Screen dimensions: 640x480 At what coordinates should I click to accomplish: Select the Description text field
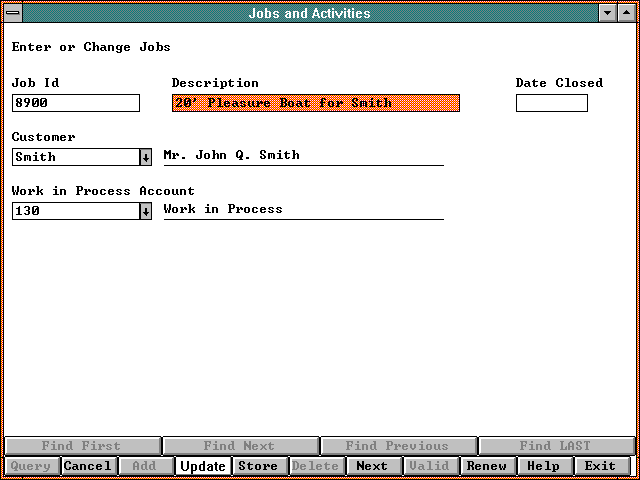click(315, 103)
